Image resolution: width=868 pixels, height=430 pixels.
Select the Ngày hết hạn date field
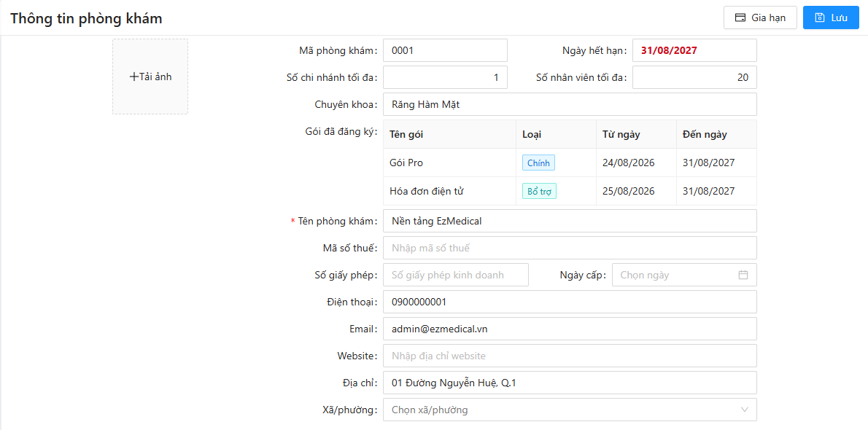pyautogui.click(x=694, y=50)
